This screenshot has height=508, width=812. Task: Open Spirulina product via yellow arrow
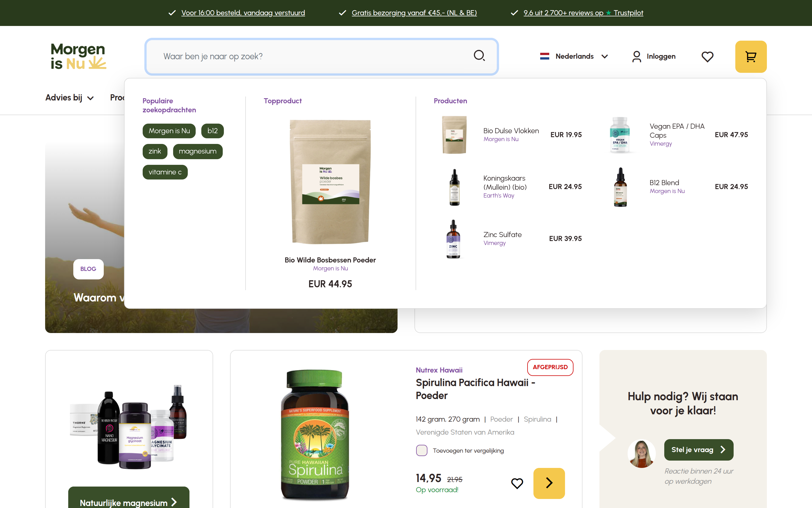pos(549,483)
